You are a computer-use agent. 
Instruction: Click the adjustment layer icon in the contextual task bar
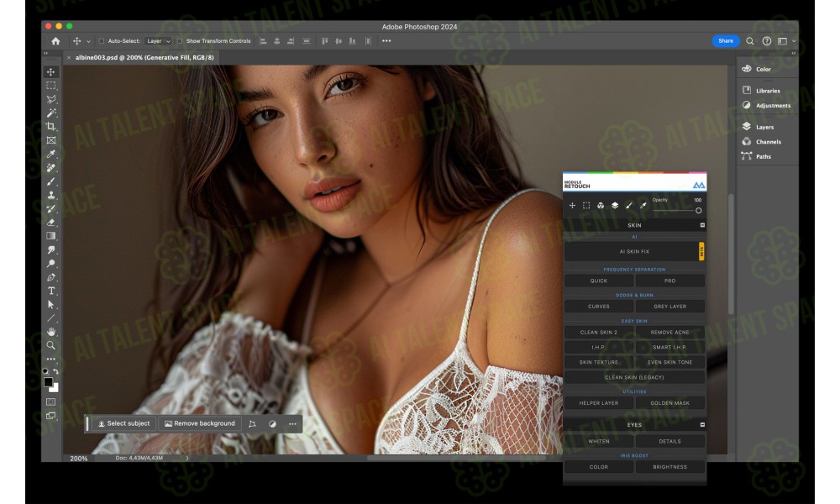pos(273,423)
